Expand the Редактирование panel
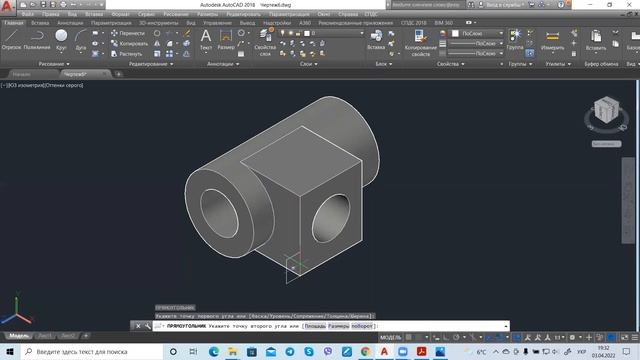640x360 pixels. pos(151,64)
